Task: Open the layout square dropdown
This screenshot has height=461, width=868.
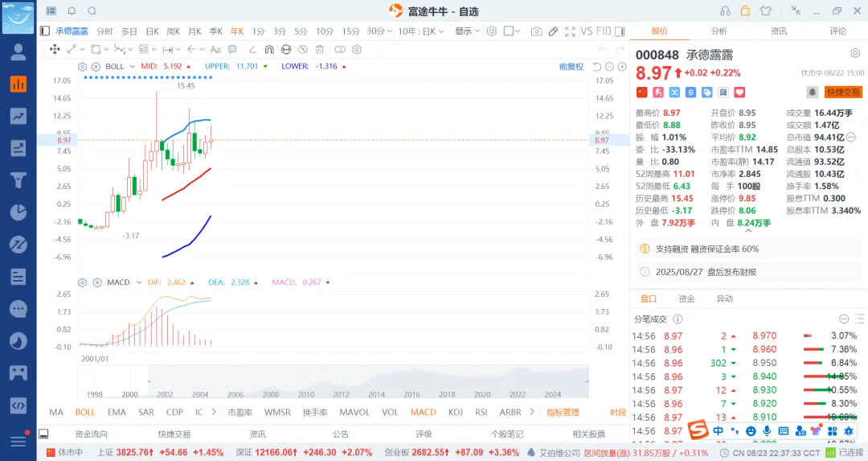Action: [x=512, y=31]
